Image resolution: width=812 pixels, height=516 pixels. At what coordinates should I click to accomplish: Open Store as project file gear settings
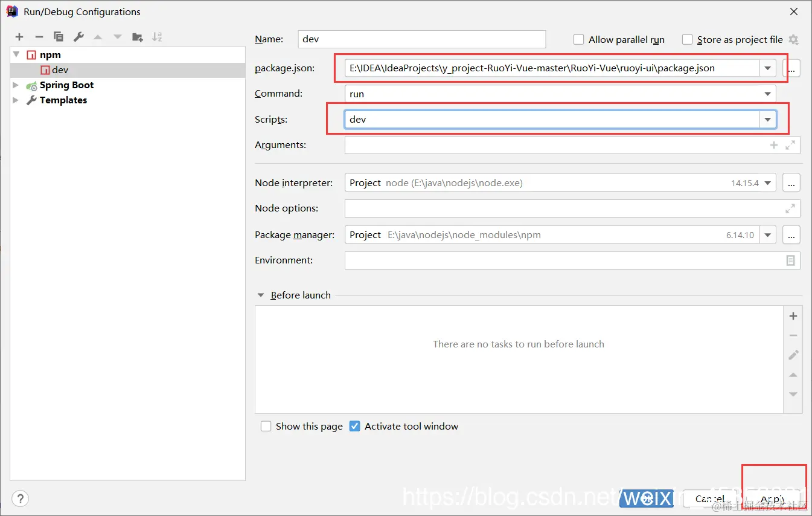tap(794, 39)
